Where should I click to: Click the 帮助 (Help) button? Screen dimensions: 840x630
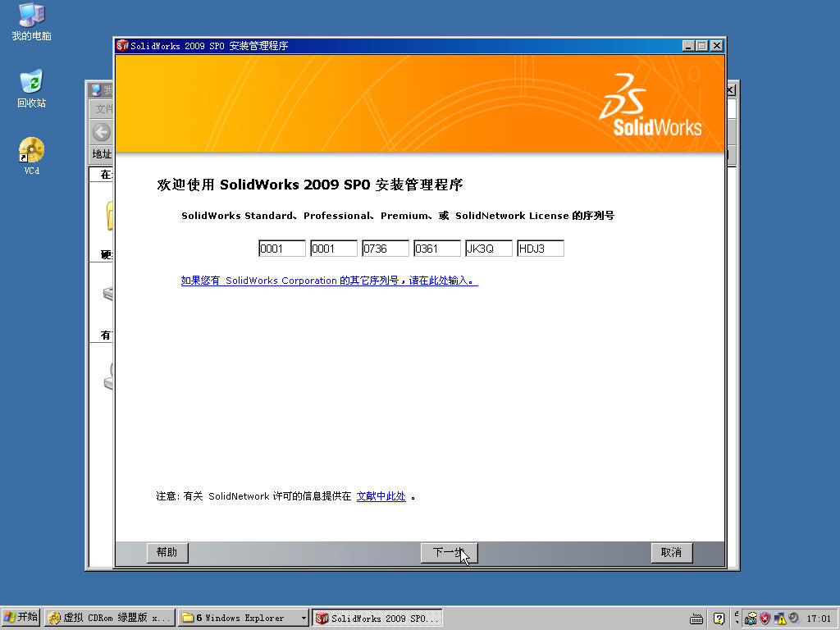167,552
